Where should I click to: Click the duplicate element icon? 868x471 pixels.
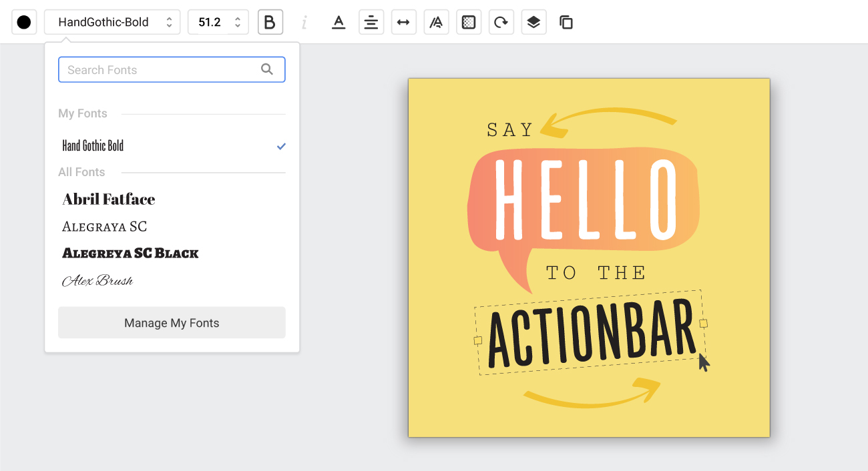click(566, 23)
